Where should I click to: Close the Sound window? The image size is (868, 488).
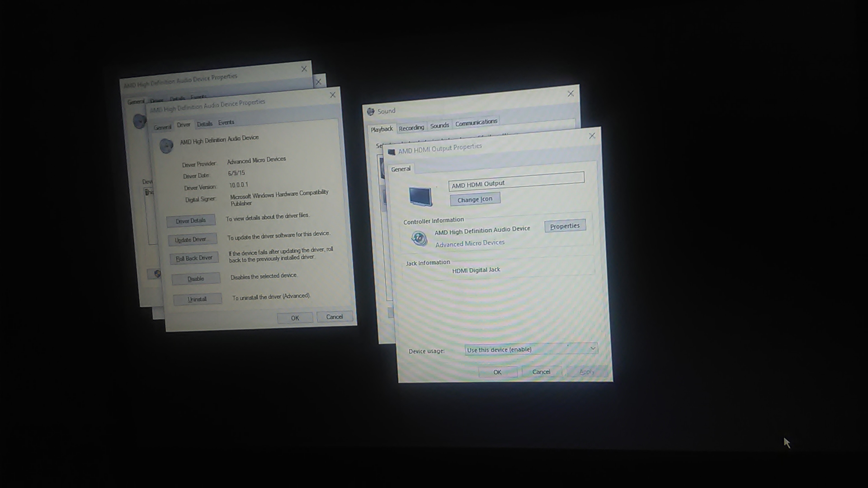pyautogui.click(x=571, y=94)
